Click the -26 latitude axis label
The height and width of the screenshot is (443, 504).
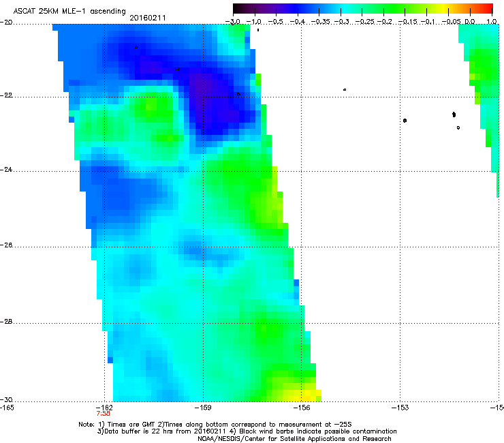tap(6, 245)
